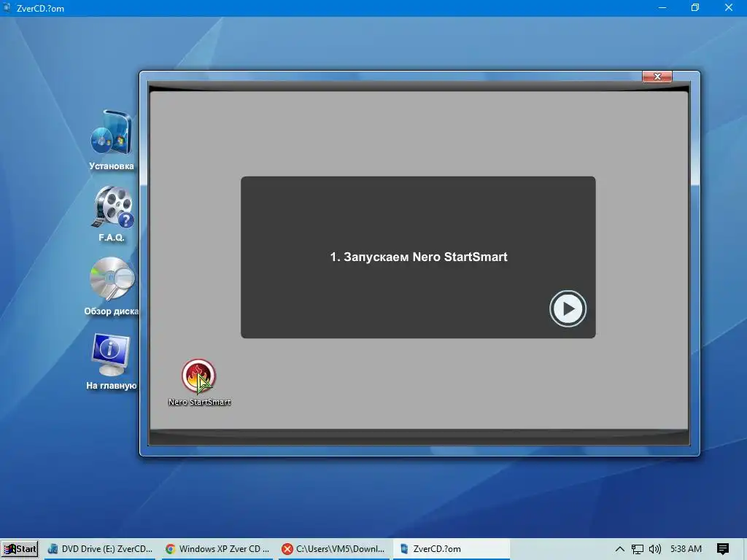Switch to Windows XP Zver CD Chrome window
This screenshot has width=747, height=560.
[217, 548]
